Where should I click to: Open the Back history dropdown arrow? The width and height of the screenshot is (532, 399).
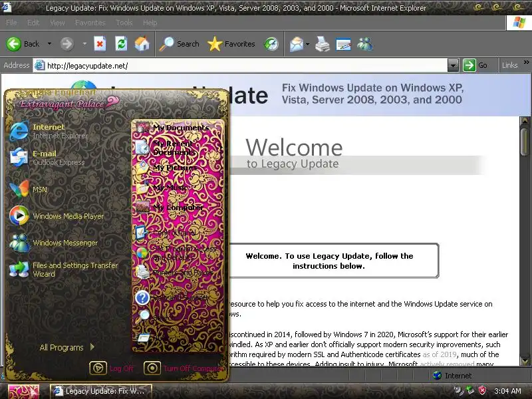pyautogui.click(x=49, y=44)
